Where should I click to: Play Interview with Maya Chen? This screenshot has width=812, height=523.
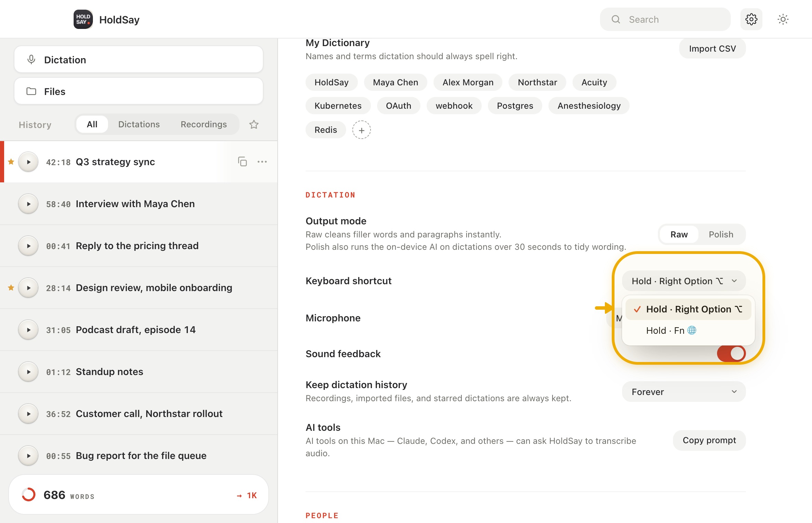(x=28, y=204)
